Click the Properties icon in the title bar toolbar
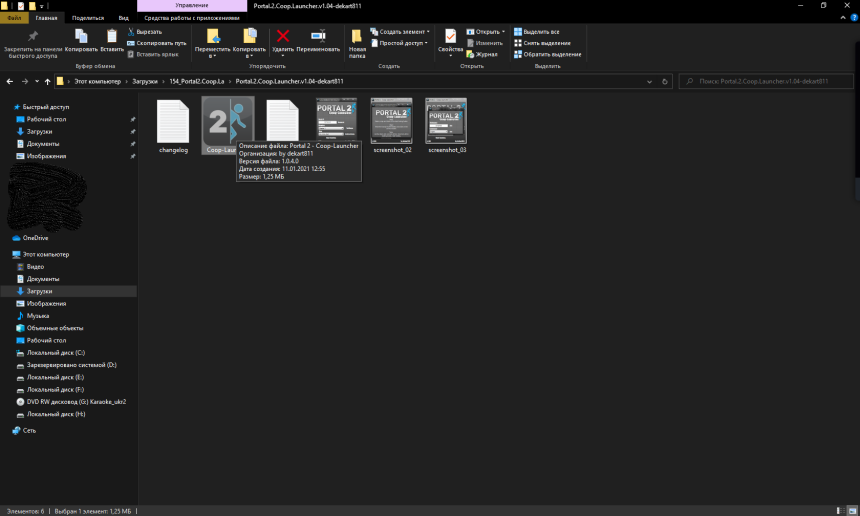Screen dimensions: 860x516 click(x=20, y=6)
